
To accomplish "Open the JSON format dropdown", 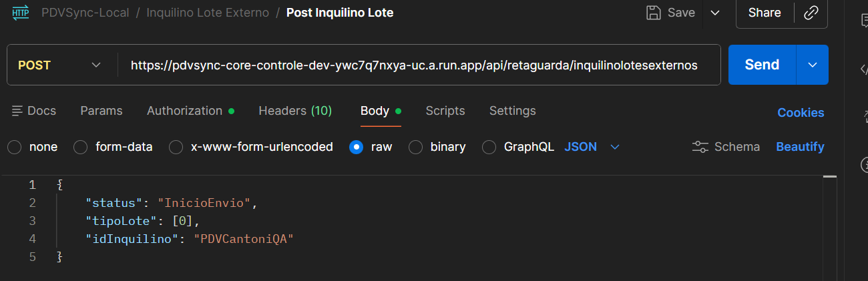I will (592, 147).
